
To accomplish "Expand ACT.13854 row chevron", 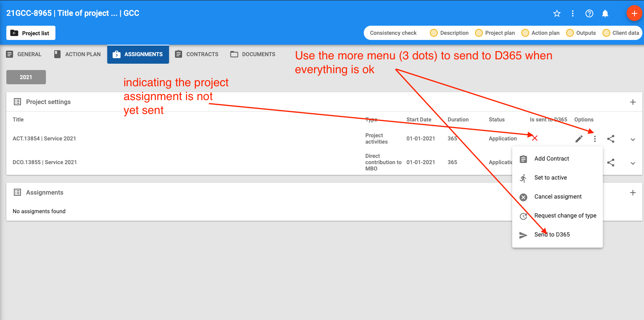I will click(x=633, y=140).
